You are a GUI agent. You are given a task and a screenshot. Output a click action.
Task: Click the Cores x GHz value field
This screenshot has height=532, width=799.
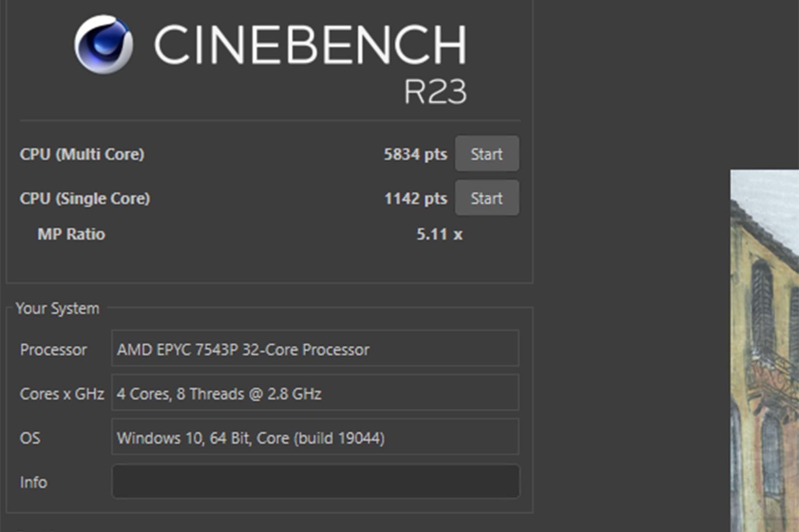[x=315, y=393]
